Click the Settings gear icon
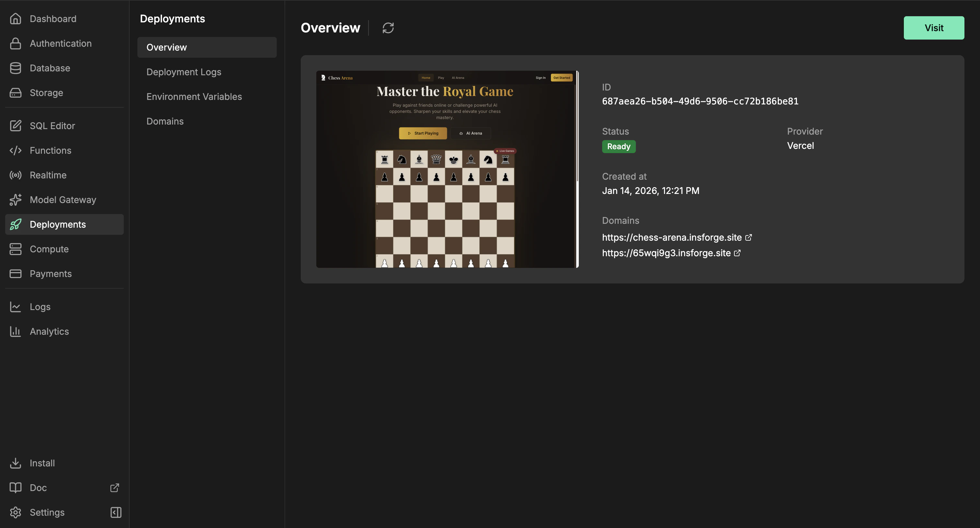 pyautogui.click(x=15, y=512)
